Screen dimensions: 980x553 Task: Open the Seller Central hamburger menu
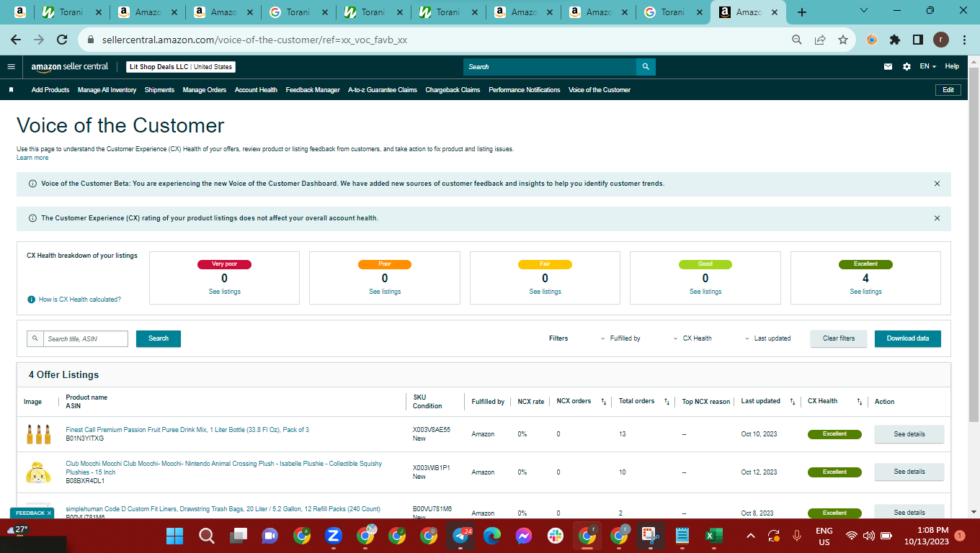pos(11,66)
